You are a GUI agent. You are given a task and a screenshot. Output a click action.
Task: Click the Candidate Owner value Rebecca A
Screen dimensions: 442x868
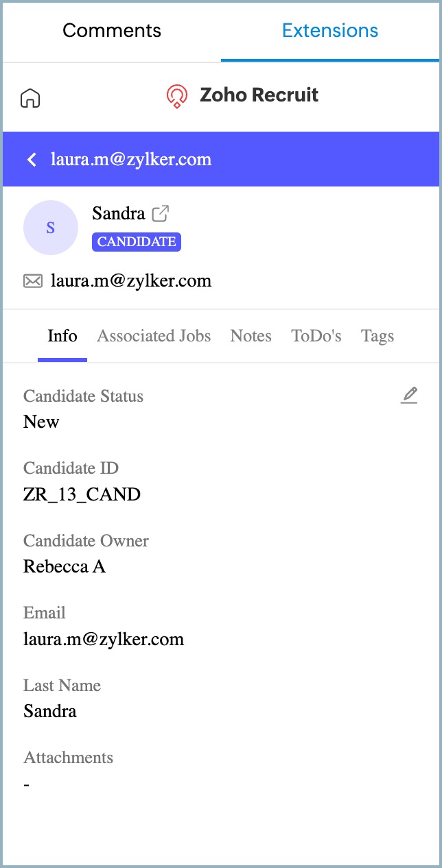click(x=65, y=566)
